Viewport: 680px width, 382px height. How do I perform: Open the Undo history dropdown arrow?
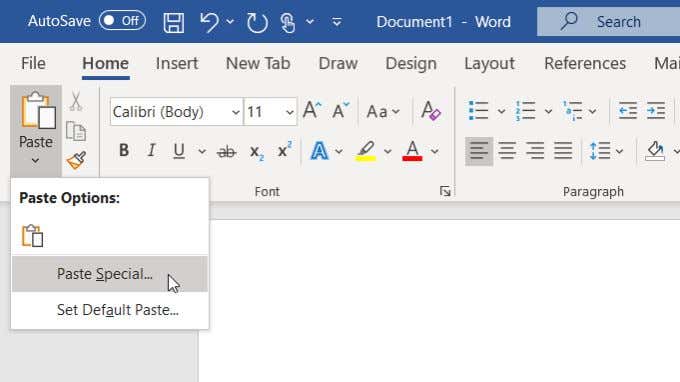click(230, 22)
